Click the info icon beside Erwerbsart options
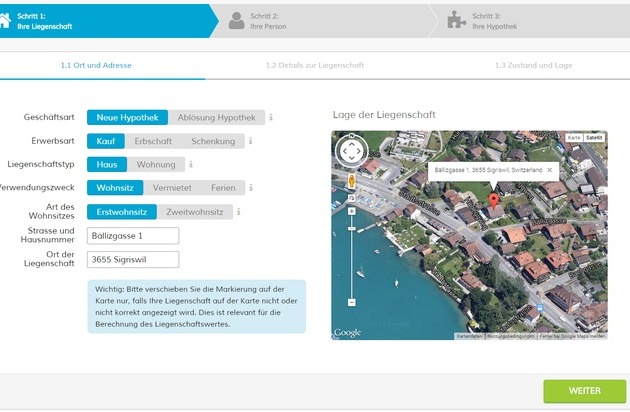The image size is (630, 412). coord(250,141)
